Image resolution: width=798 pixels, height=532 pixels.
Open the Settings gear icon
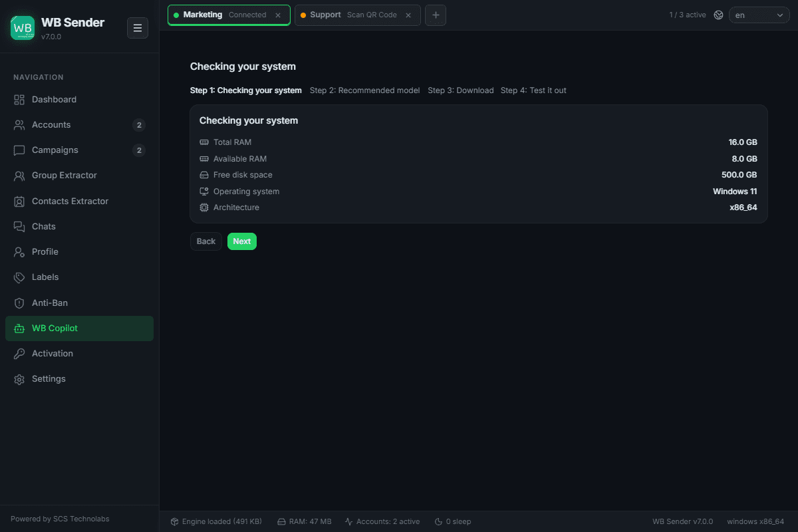[19, 379]
